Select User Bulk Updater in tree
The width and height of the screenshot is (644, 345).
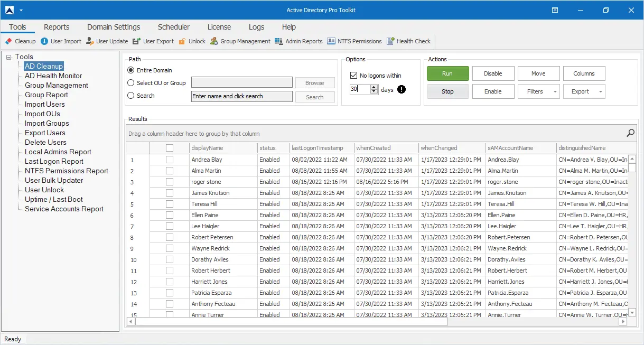tap(54, 180)
